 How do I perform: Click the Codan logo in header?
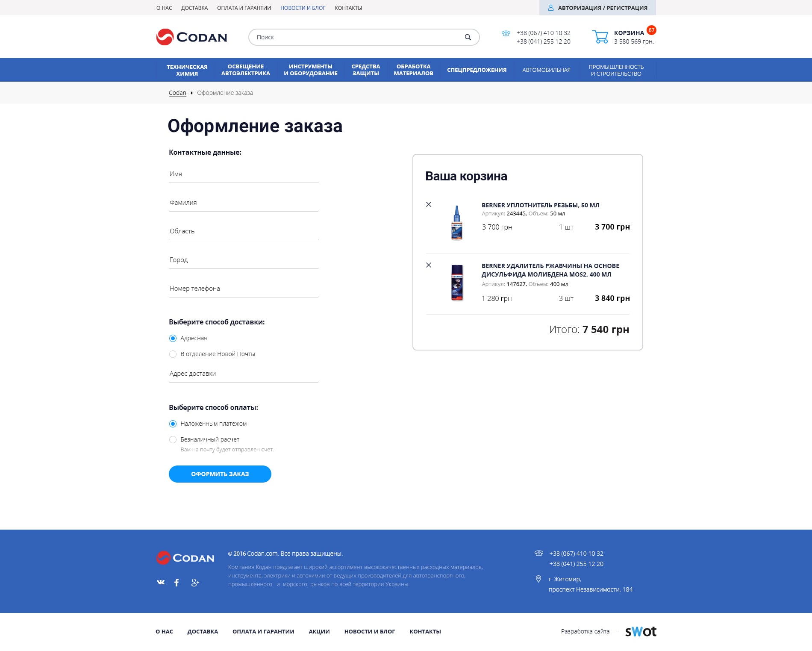[191, 37]
